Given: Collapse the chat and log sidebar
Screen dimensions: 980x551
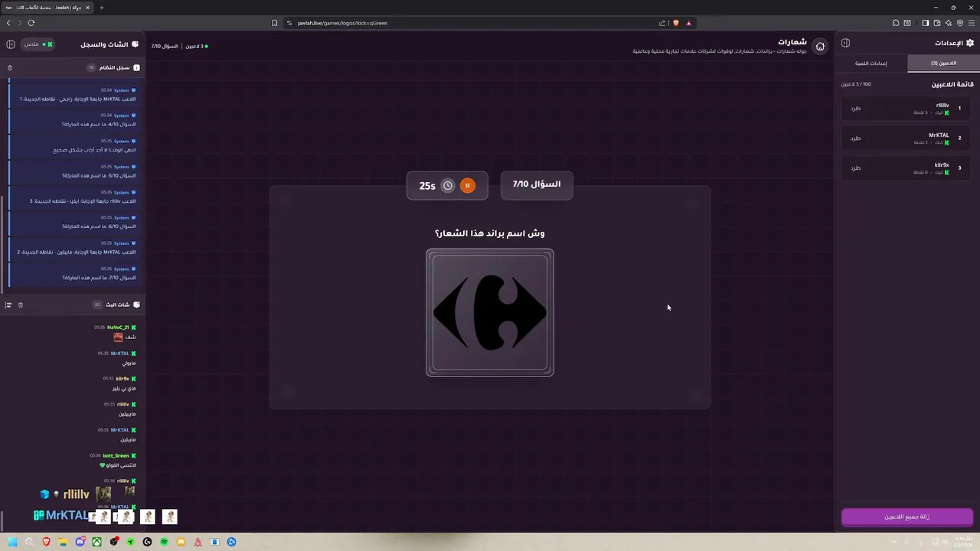Looking at the screenshot, I should 11,44.
